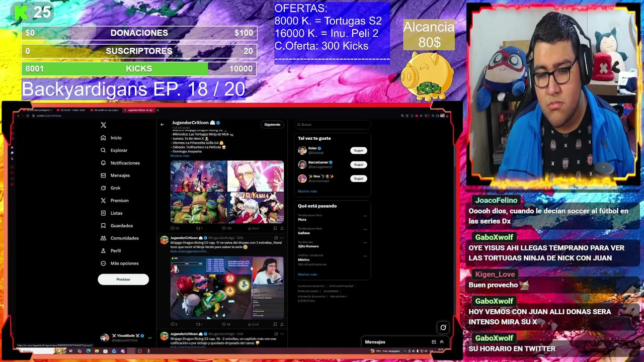
Task: Open Gallese trend options menu
Action: (365, 230)
